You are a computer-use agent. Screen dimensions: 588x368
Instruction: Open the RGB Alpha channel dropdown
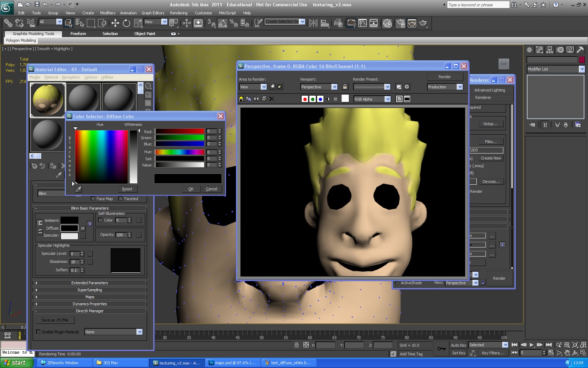(x=372, y=99)
